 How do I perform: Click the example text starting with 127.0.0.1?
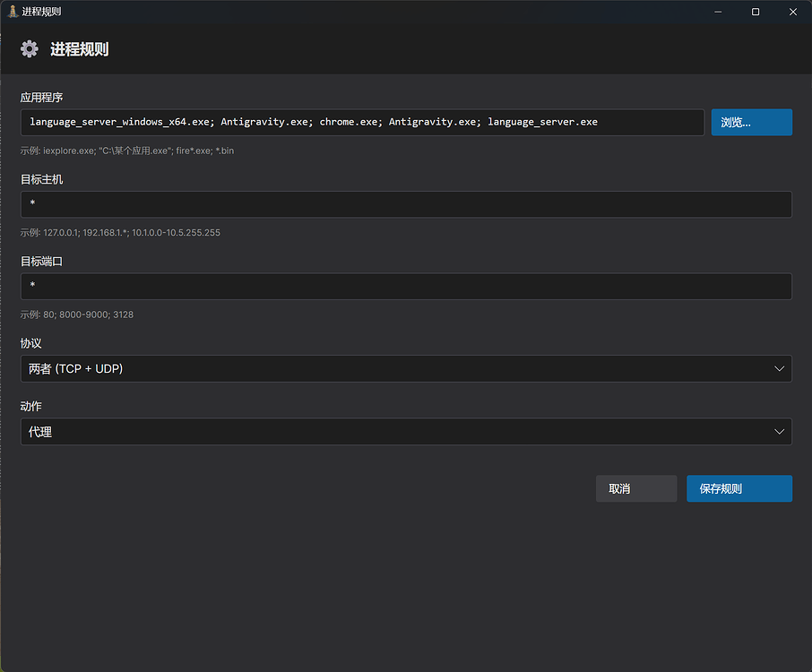[x=120, y=232]
